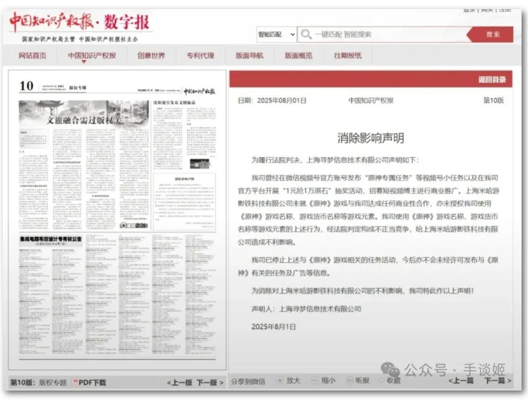The image size is (532, 401).
Task: Switch to the 创意世界 tab
Action: [151, 55]
